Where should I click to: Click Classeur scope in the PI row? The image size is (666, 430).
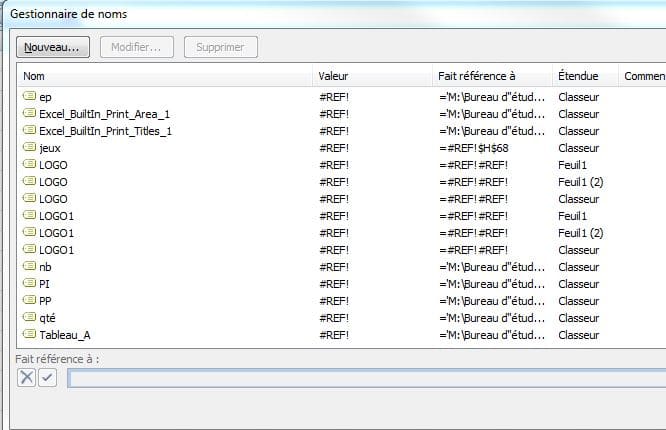pyautogui.click(x=579, y=284)
